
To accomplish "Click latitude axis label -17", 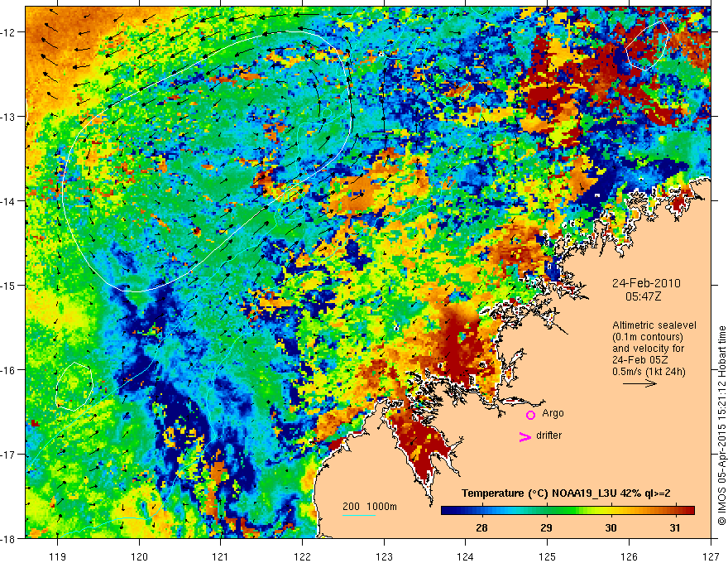I will coord(8,455).
